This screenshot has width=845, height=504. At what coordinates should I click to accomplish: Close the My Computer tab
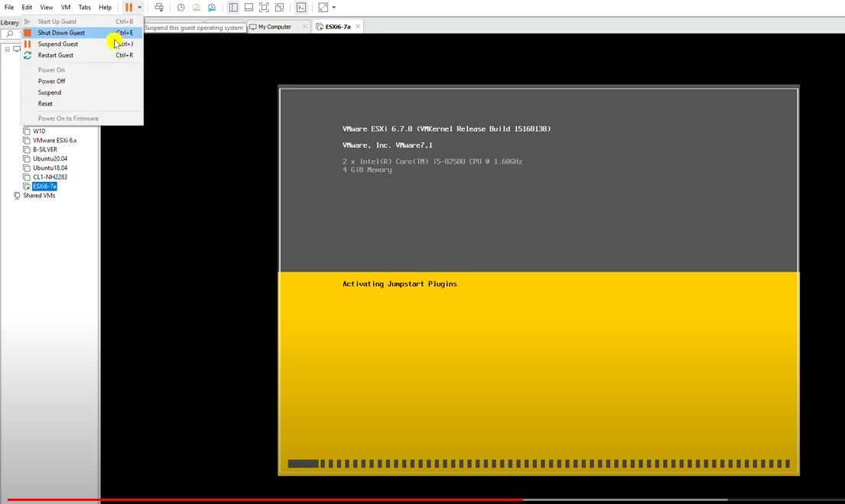(x=304, y=27)
